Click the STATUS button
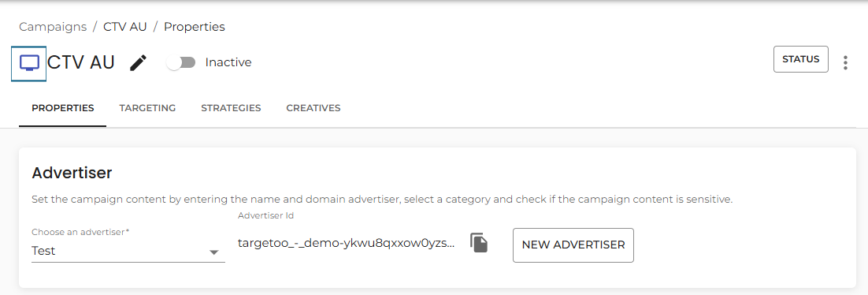The image size is (868, 295). (x=800, y=59)
